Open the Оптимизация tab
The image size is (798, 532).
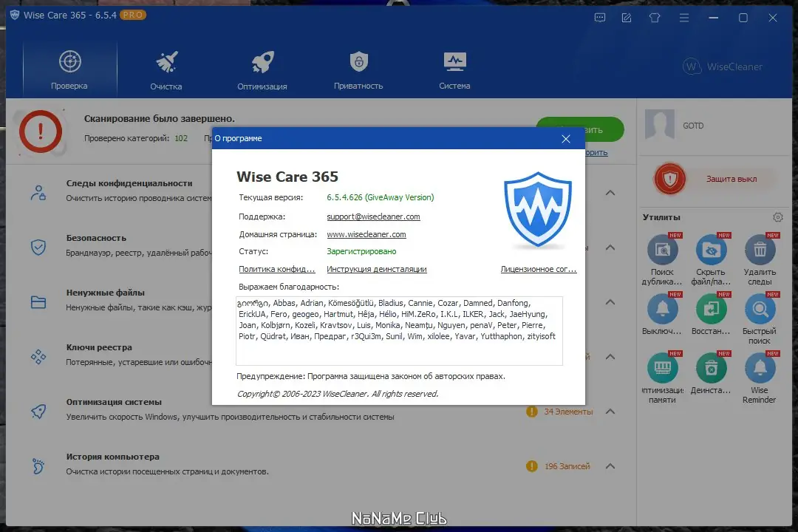coord(262,69)
